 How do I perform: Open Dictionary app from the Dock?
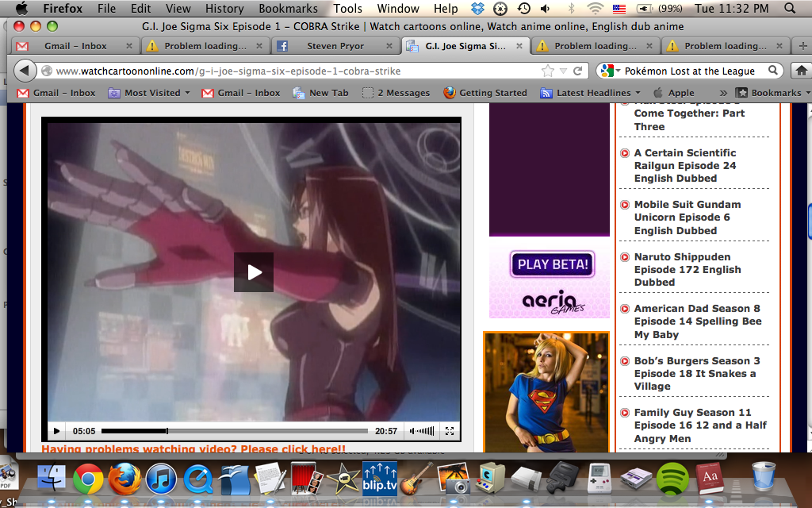(709, 477)
